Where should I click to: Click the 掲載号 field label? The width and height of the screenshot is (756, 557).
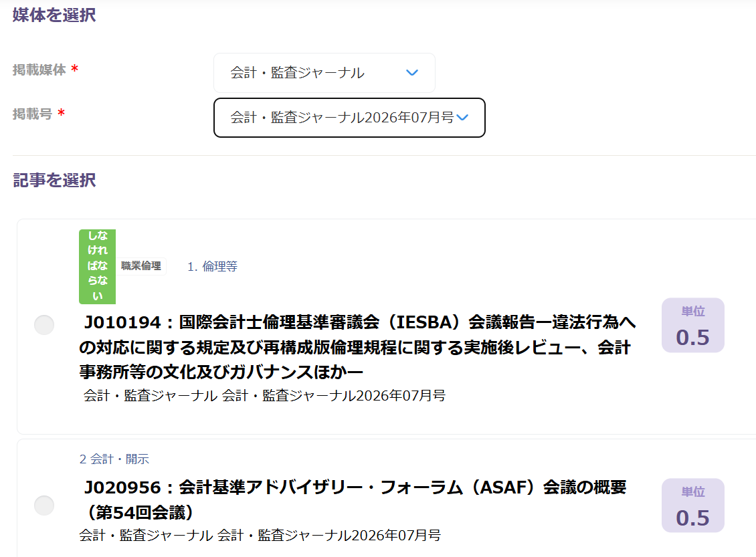pos(32,114)
